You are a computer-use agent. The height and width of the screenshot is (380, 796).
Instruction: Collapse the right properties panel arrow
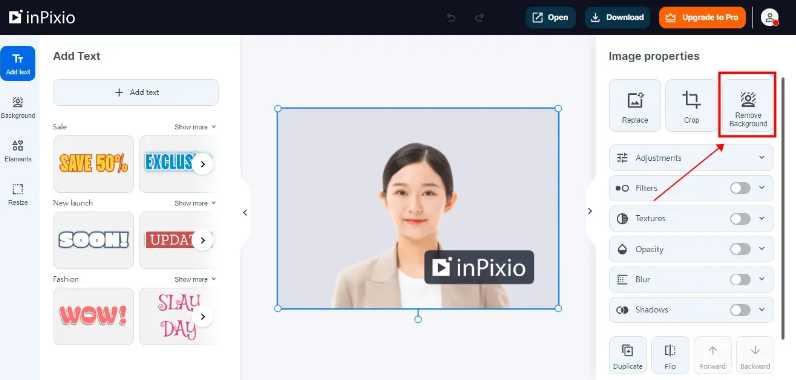point(589,211)
